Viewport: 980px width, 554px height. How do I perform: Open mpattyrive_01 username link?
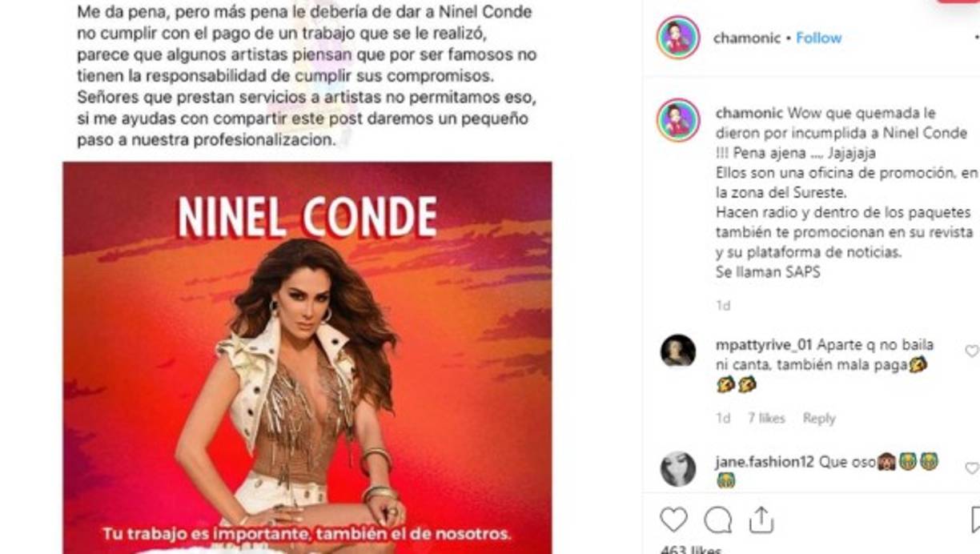764,345
